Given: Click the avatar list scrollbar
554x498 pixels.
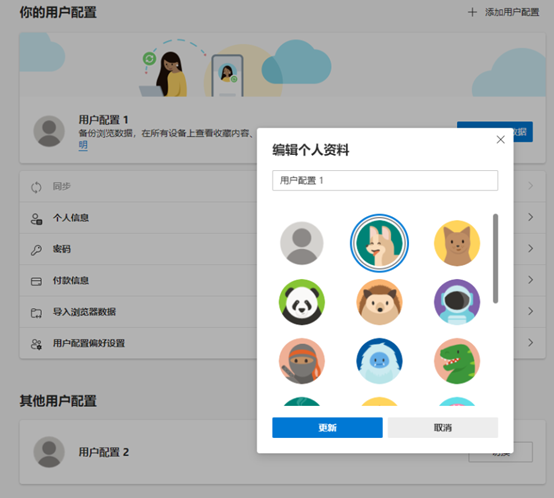Looking at the screenshot, I should pos(495,259).
